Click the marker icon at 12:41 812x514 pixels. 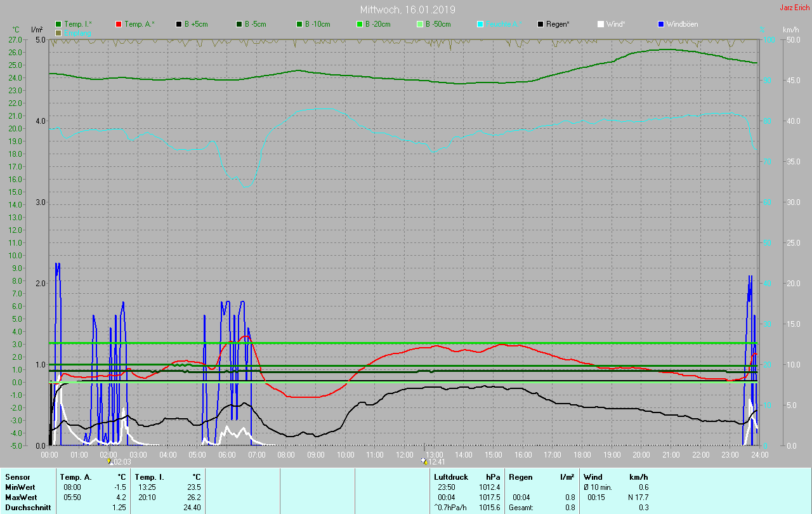424,461
